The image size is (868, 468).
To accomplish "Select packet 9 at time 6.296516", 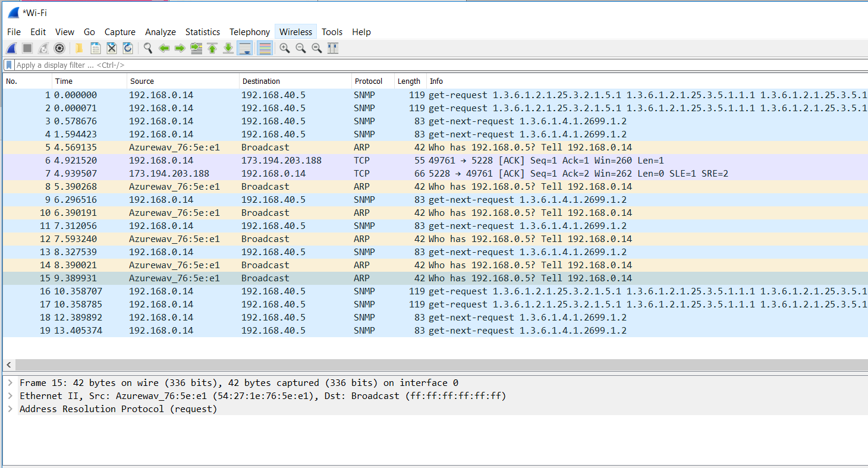I will (435, 200).
